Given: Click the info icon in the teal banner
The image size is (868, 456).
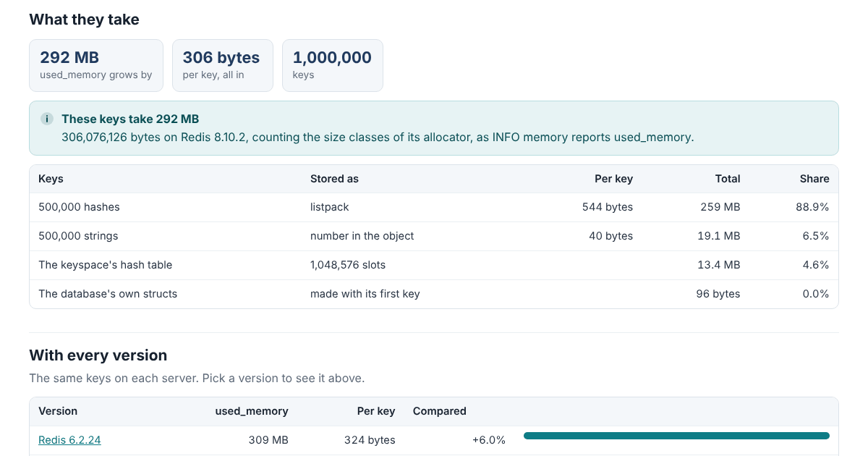Looking at the screenshot, I should coord(47,119).
